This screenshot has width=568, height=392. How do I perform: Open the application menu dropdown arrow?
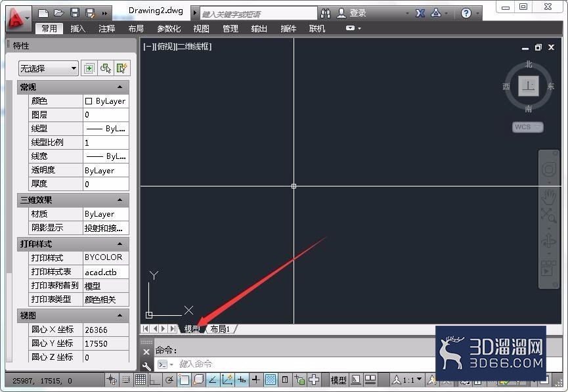[x=28, y=18]
